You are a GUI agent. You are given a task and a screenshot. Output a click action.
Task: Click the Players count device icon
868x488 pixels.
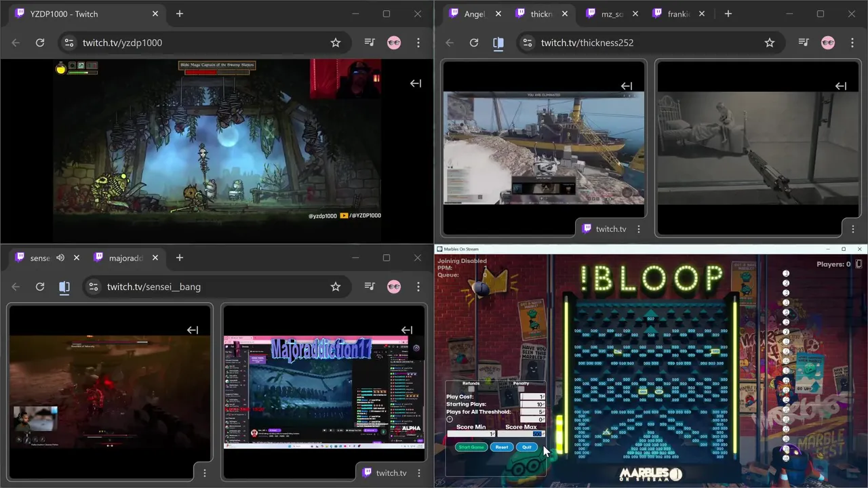(859, 264)
